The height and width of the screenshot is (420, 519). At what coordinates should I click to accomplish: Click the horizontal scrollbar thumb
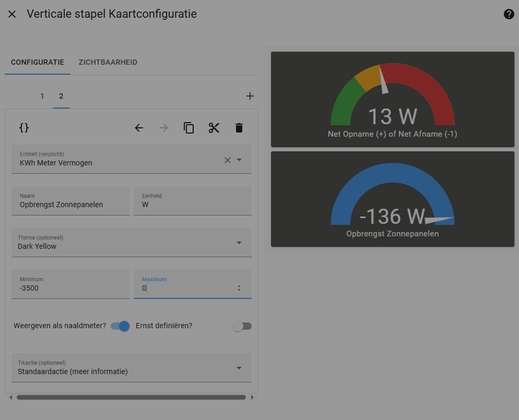131,397
